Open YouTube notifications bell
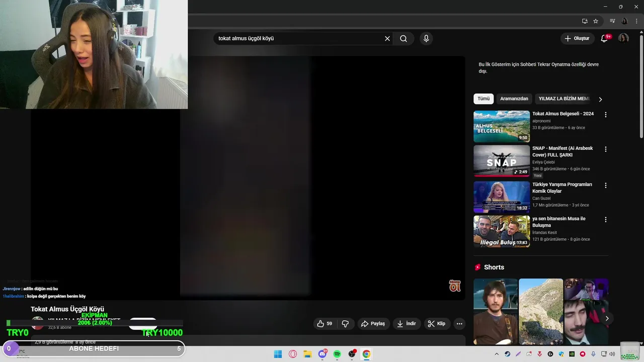The width and height of the screenshot is (644, 362). 604,39
